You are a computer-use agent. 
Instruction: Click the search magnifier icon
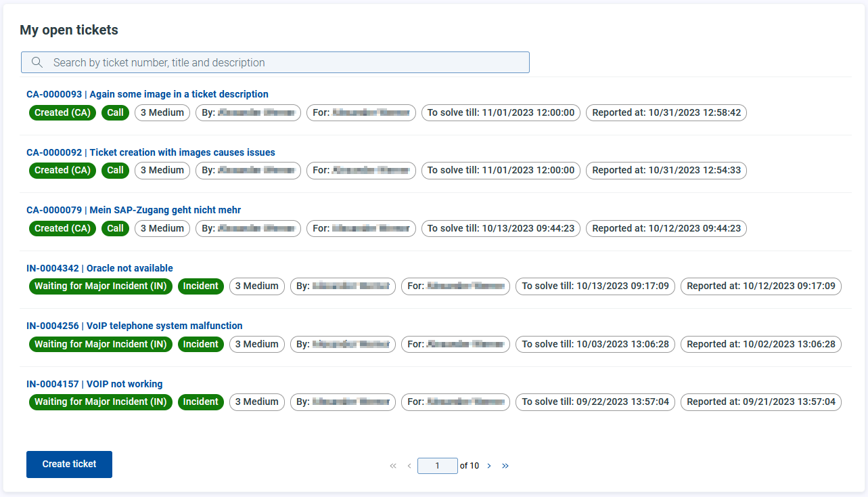[37, 62]
